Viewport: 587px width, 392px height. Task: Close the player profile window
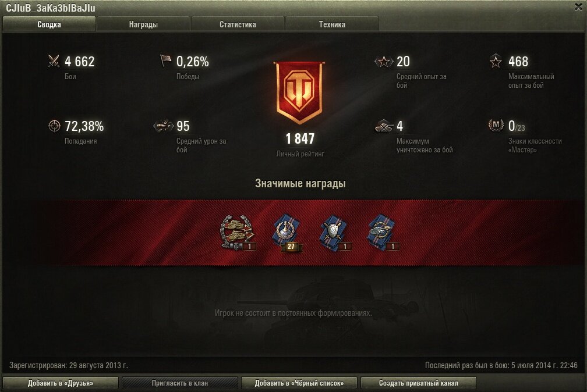579,7
